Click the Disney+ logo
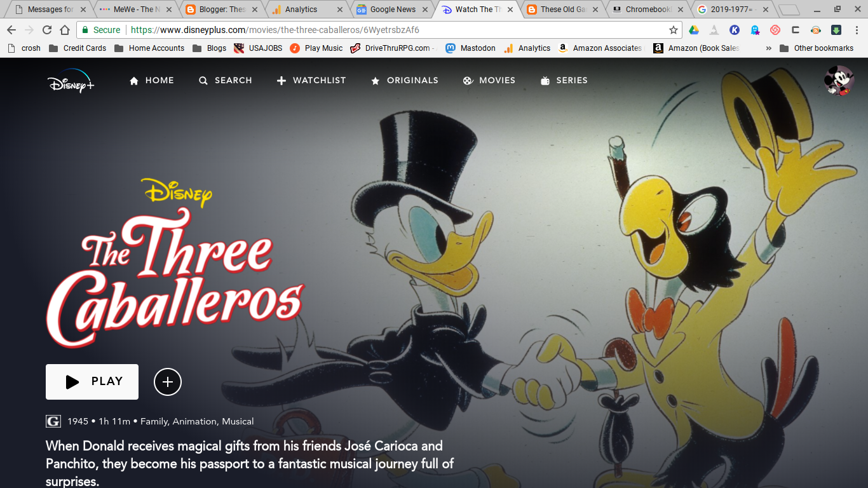 tap(71, 81)
